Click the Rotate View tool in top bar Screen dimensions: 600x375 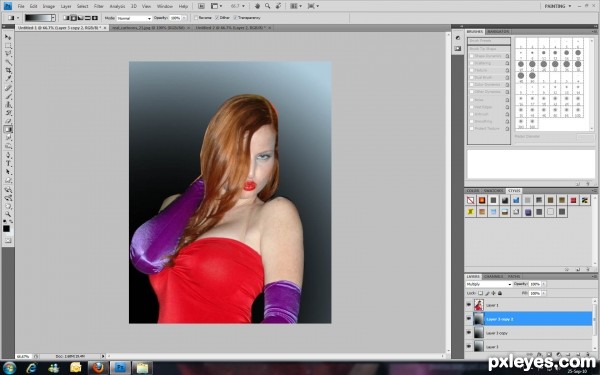click(x=278, y=6)
